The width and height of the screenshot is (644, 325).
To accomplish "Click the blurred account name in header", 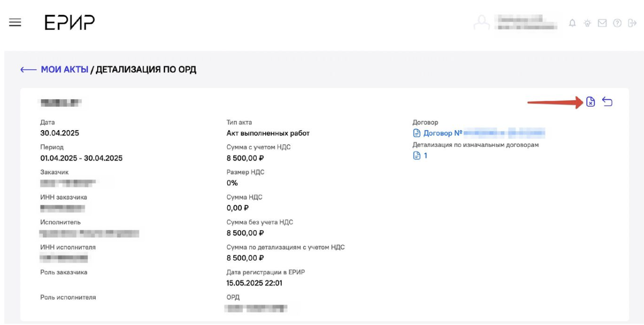I will coord(525,22).
